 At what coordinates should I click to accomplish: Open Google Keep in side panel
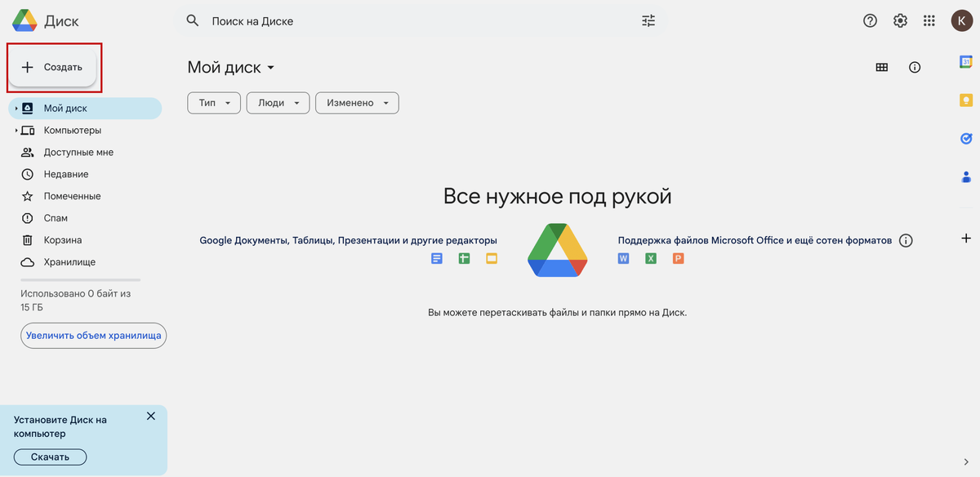(966, 100)
